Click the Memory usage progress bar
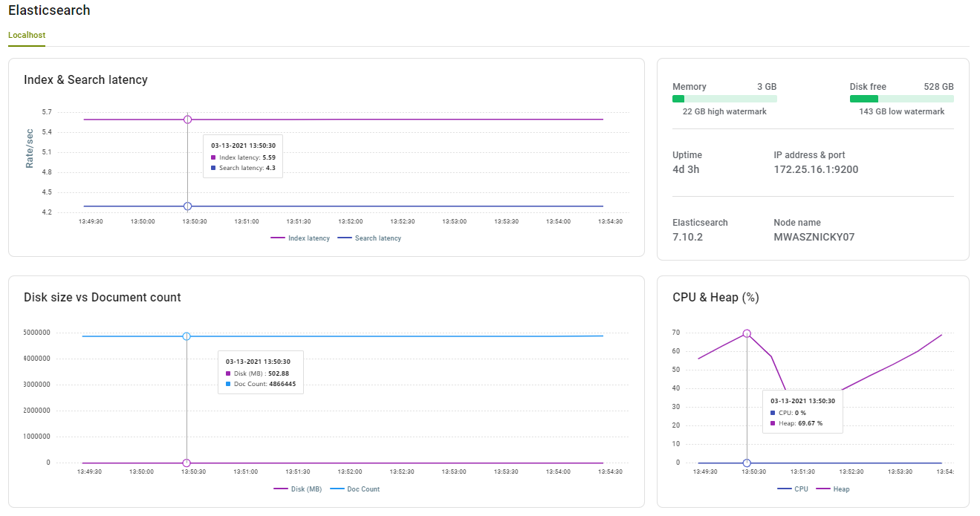The image size is (980, 516). pos(724,99)
